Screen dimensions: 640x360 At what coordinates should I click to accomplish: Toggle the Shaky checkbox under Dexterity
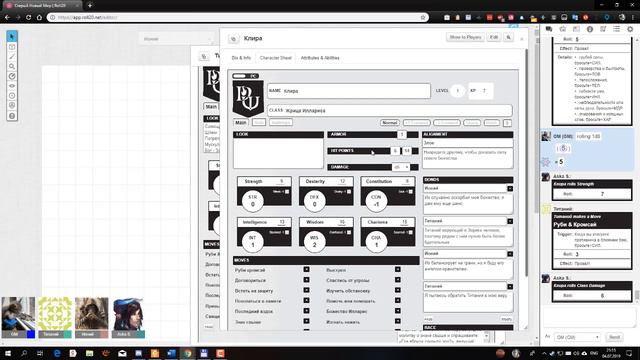(x=349, y=191)
